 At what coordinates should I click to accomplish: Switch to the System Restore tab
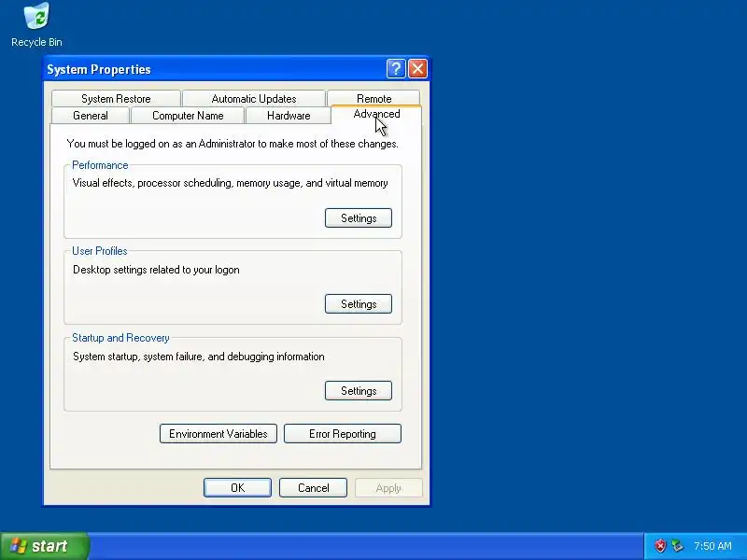pyautogui.click(x=116, y=99)
